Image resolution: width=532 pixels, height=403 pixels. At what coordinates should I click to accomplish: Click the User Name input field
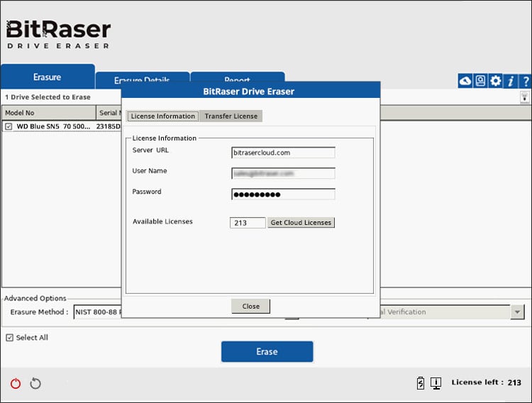[283, 174]
